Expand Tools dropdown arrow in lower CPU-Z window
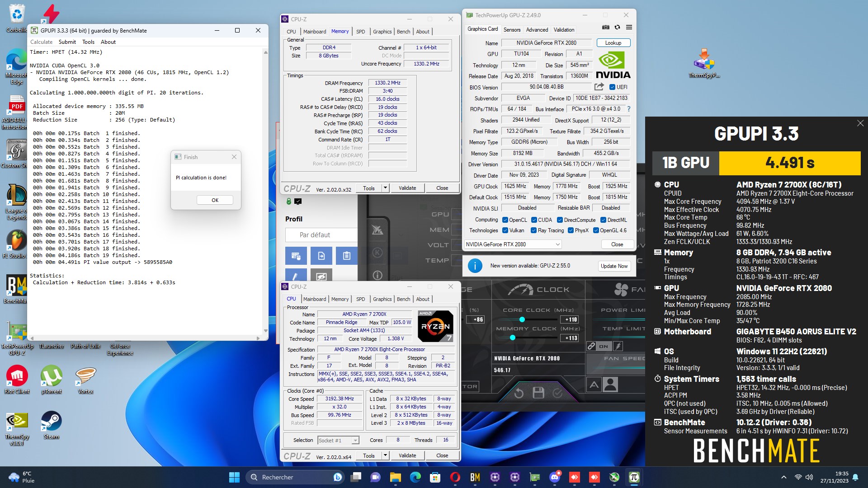This screenshot has width=868, height=488. coord(385,455)
